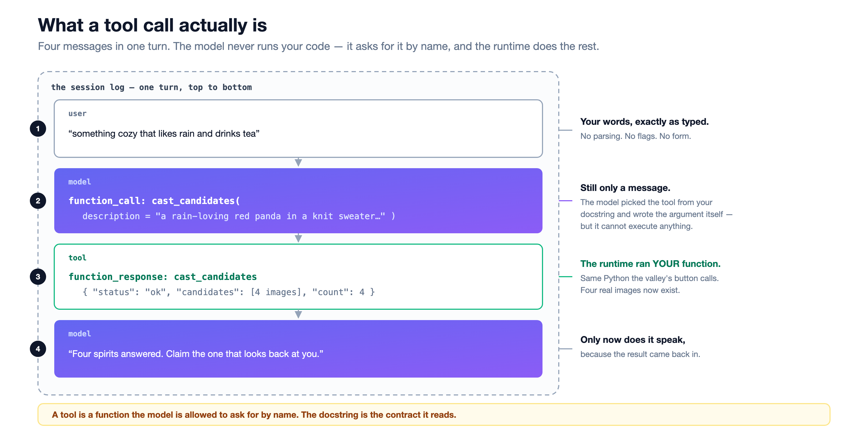
Task: Select the user message box
Action: coord(298,128)
